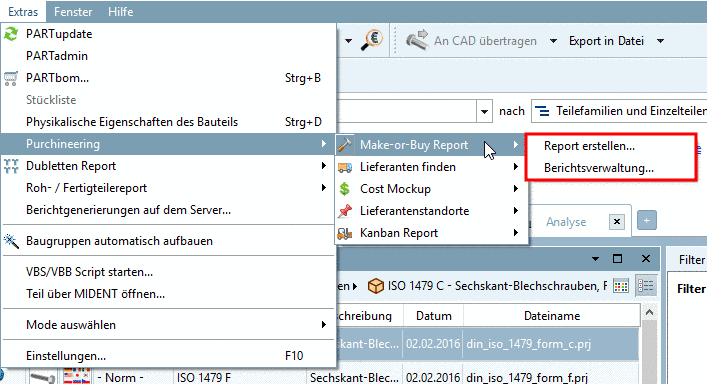This screenshot has height=384, width=707.
Task: Switch to colored grid view icon
Action: point(621,286)
